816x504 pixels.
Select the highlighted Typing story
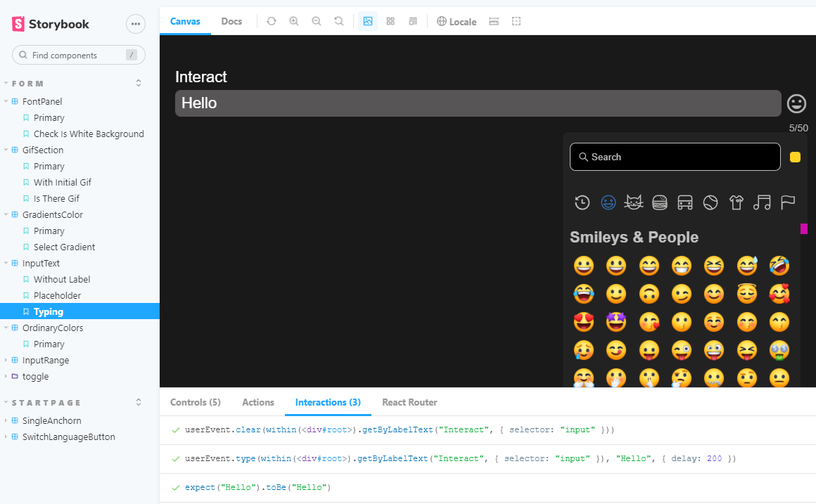79,311
